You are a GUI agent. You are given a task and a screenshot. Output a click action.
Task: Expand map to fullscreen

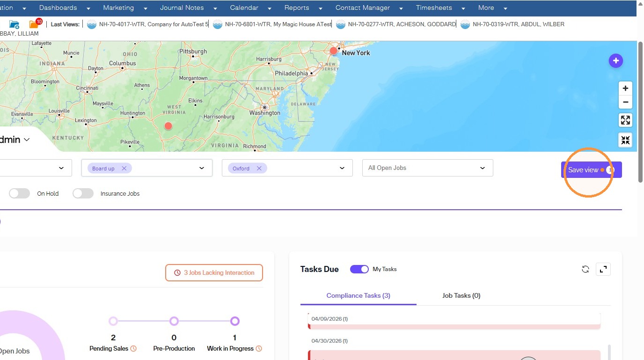[x=625, y=120]
